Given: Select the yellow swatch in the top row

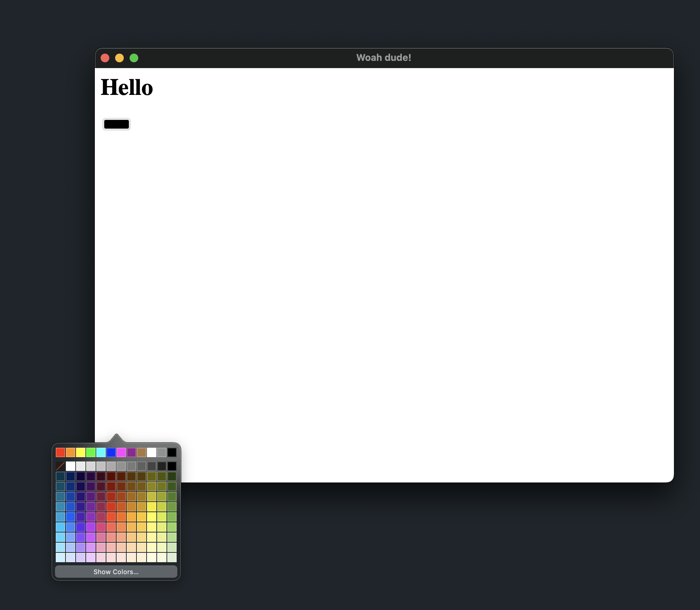Looking at the screenshot, I should [81, 452].
